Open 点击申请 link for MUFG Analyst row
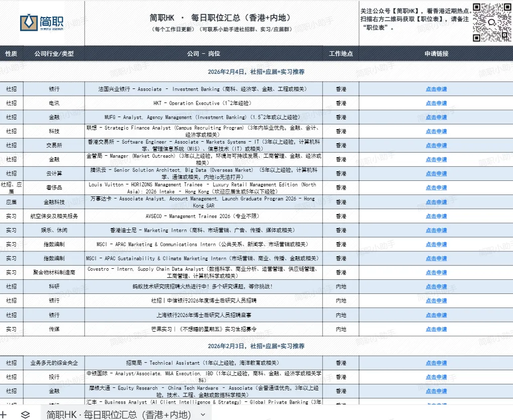The image size is (513, 420). (x=436, y=117)
